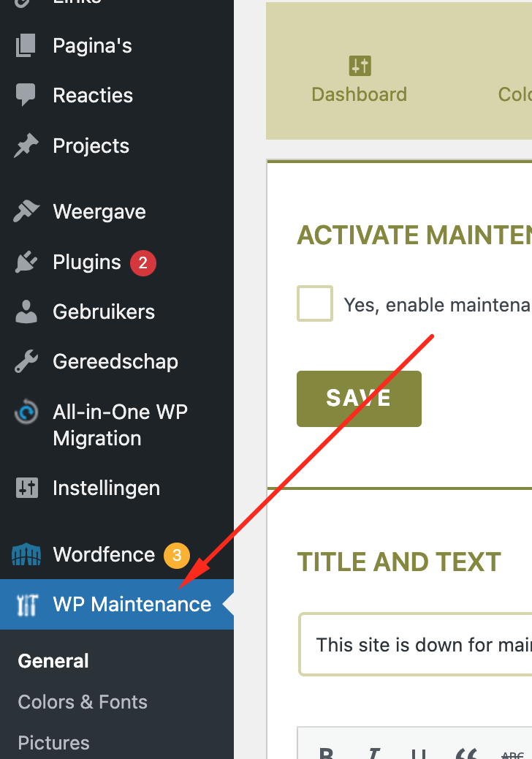
Task: Open the All-in-One WP Migration icon
Action: pos(26,412)
